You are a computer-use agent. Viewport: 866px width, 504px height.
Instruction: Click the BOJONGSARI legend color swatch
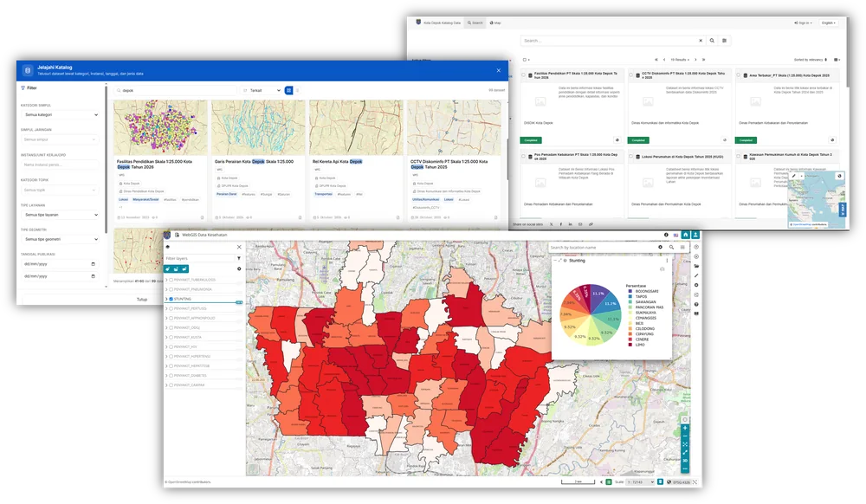tap(630, 291)
